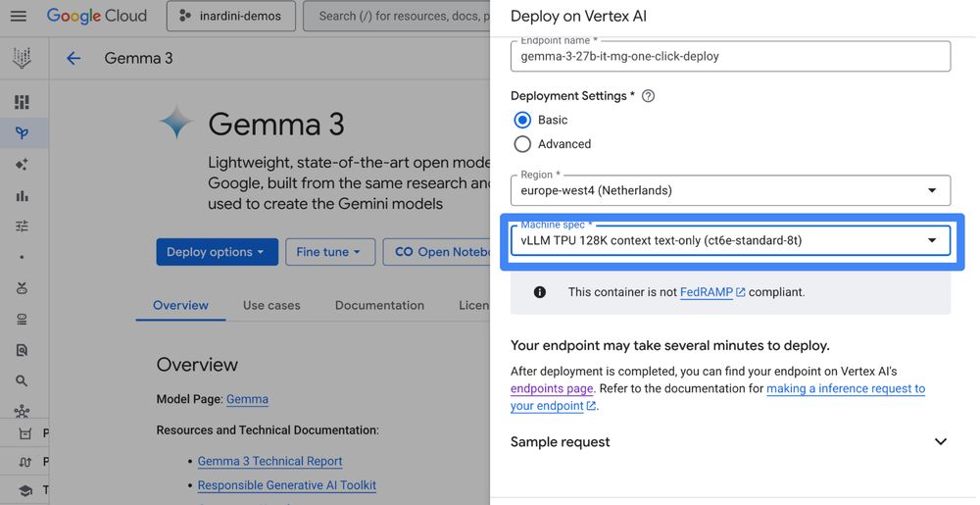The height and width of the screenshot is (505, 980).
Task: Open the Machine spec dropdown
Action: coord(730,240)
